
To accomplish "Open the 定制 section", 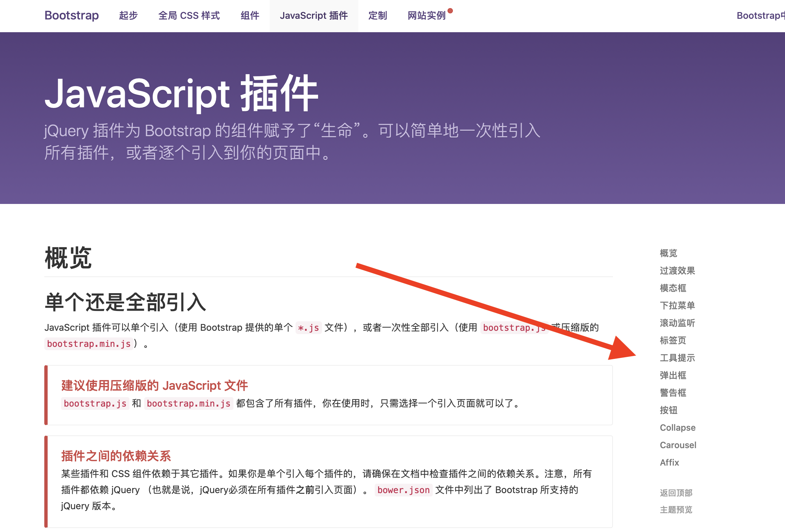I will (377, 15).
